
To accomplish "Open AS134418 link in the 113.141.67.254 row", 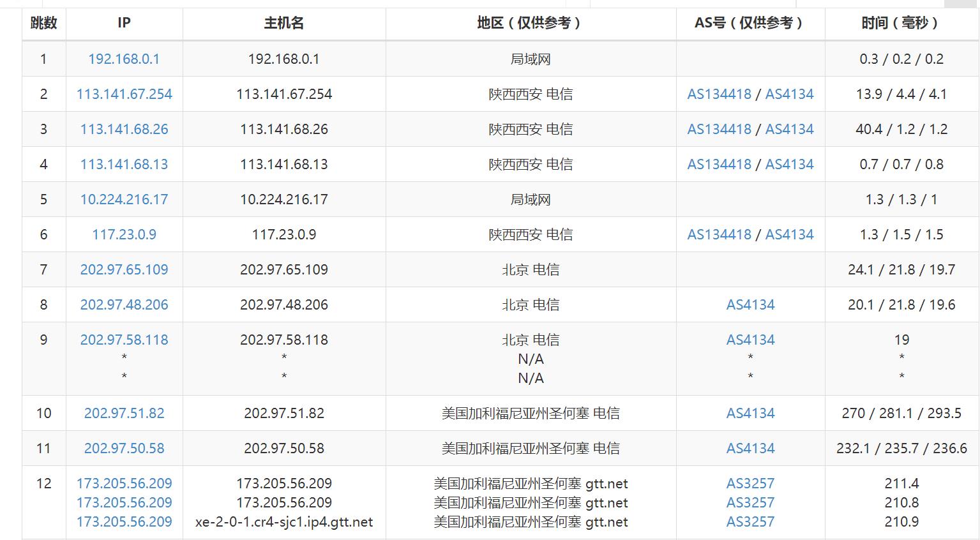I will coord(719,94).
